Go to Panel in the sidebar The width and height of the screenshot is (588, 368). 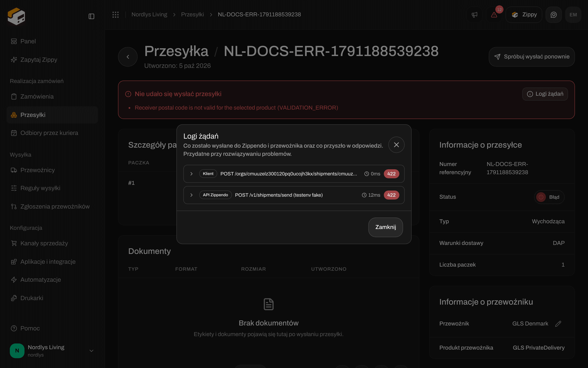tap(52, 41)
